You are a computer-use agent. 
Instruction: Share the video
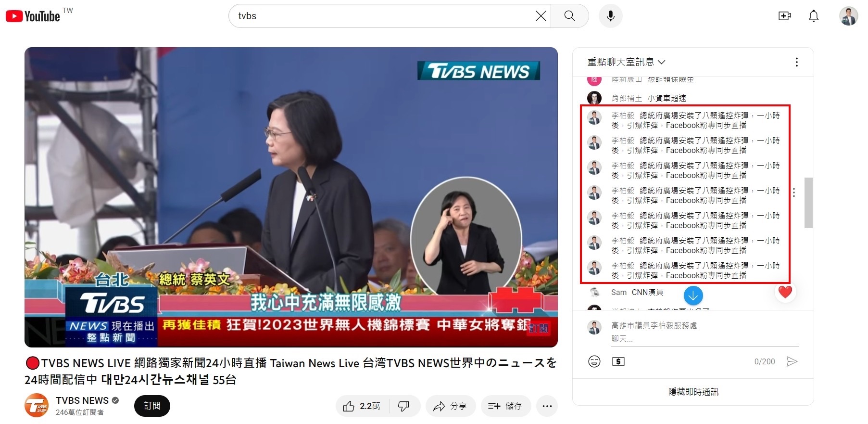(450, 406)
